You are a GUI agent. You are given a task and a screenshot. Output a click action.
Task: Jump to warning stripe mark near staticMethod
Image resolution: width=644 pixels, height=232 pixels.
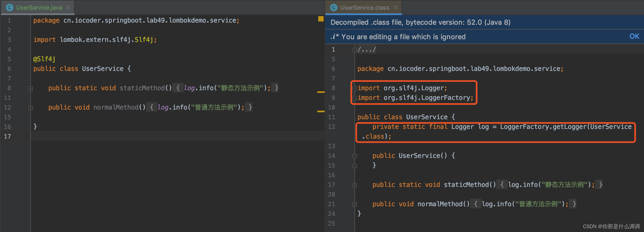click(321, 92)
